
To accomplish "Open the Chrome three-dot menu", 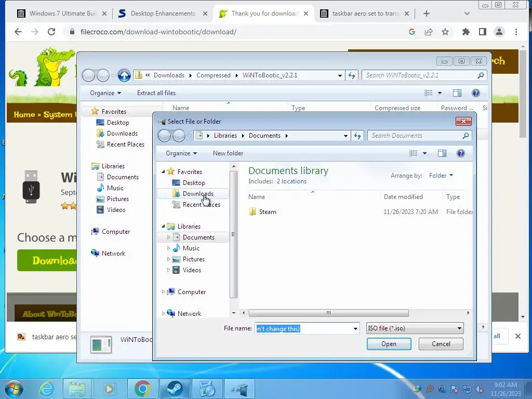I will (x=516, y=32).
